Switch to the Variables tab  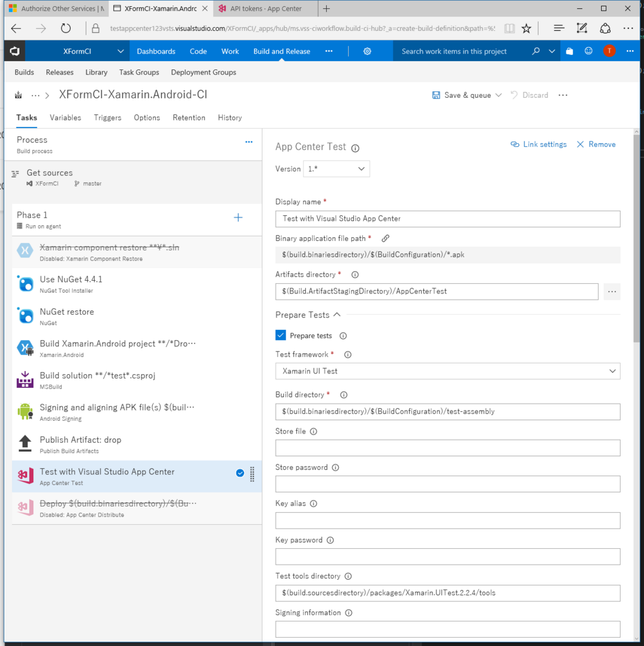66,118
